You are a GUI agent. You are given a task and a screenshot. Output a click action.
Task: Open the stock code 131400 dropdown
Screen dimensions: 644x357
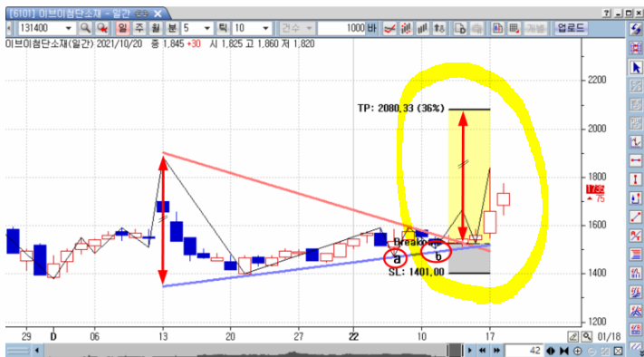coord(68,28)
